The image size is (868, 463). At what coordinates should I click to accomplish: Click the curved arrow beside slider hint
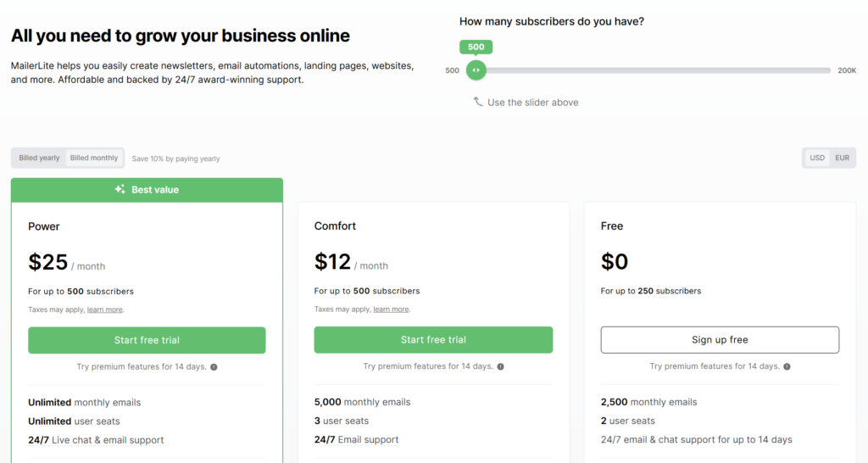point(478,102)
